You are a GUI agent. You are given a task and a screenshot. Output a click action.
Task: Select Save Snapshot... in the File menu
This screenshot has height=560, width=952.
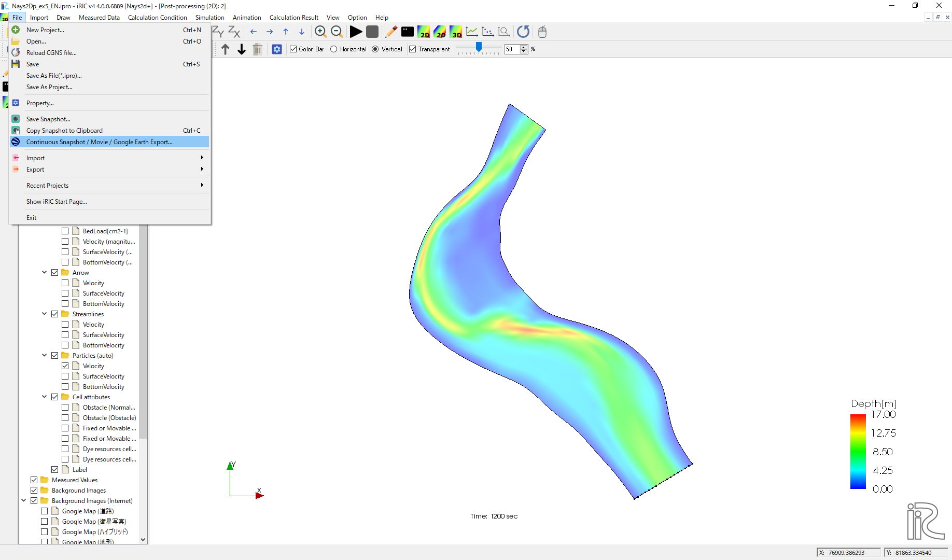pyautogui.click(x=109, y=119)
